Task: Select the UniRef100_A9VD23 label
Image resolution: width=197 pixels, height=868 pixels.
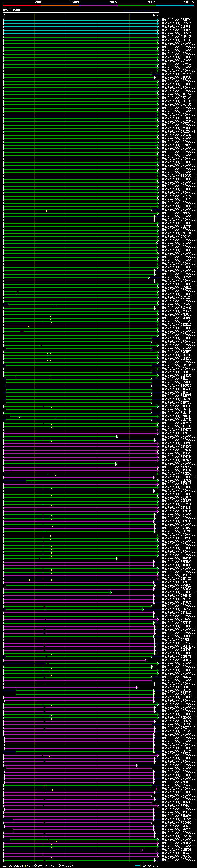Action: pos(176,585)
